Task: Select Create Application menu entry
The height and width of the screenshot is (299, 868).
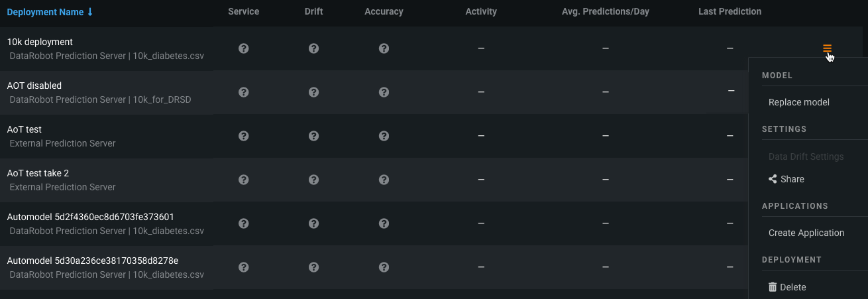Action: (806, 233)
